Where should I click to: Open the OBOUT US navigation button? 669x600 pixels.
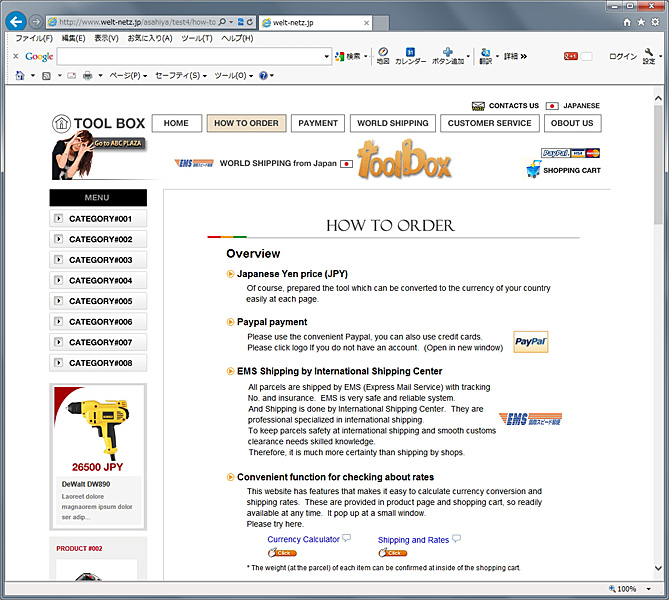click(572, 123)
